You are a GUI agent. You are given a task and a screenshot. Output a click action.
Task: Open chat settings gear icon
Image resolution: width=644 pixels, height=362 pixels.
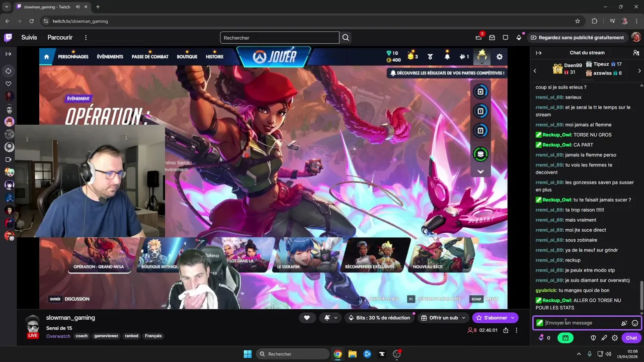pyautogui.click(x=615, y=338)
